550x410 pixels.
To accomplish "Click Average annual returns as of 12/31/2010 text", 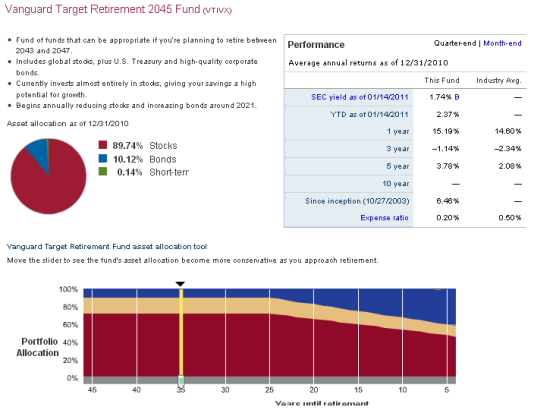I will [368, 63].
